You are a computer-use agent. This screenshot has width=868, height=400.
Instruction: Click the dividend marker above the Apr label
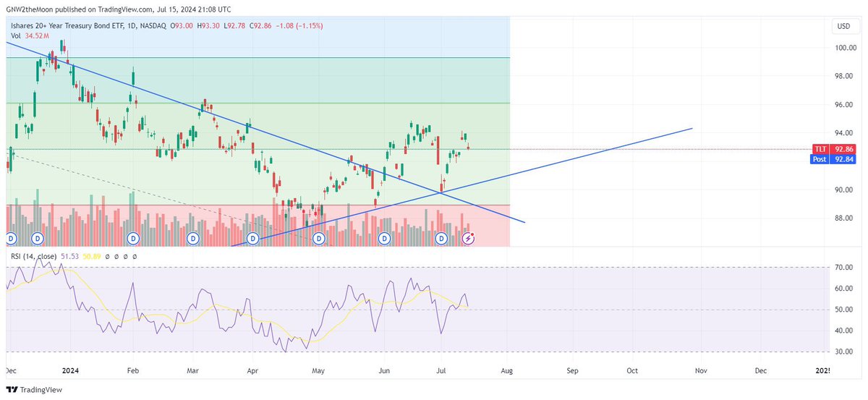click(x=253, y=238)
